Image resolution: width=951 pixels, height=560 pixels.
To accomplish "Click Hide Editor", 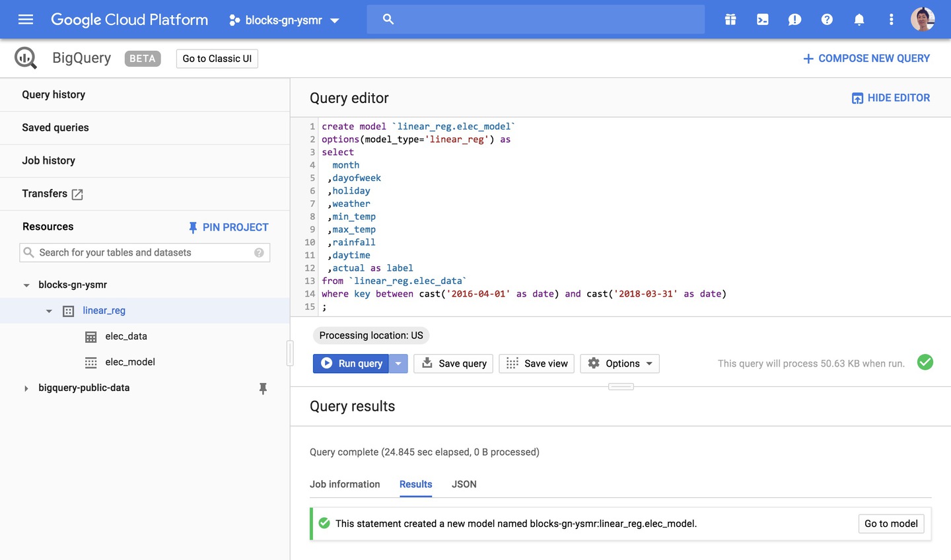I will [891, 98].
